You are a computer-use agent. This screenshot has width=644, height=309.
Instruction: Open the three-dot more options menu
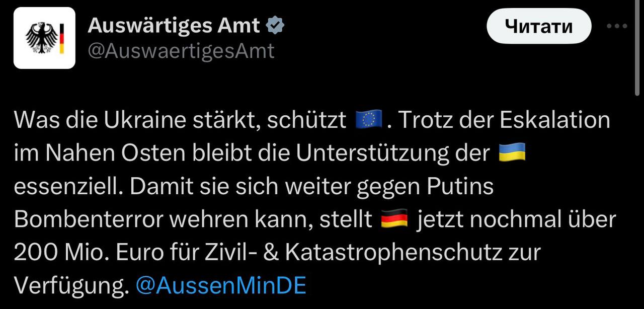(x=617, y=26)
